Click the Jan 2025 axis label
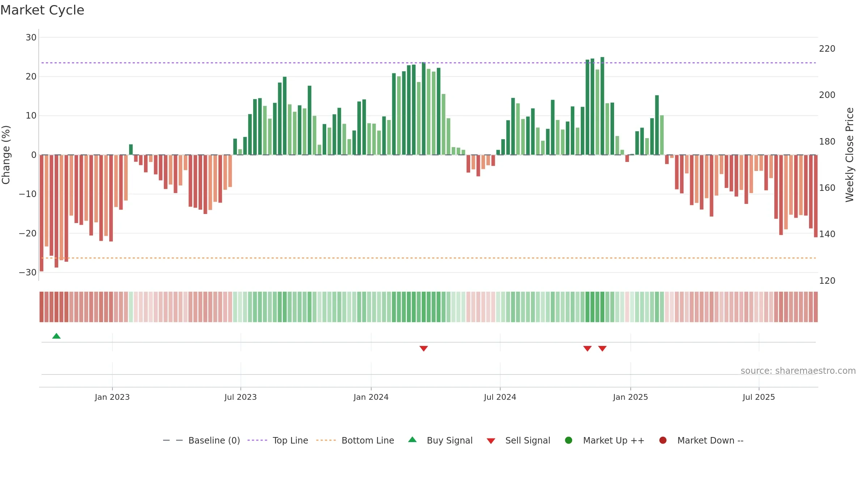 630,397
